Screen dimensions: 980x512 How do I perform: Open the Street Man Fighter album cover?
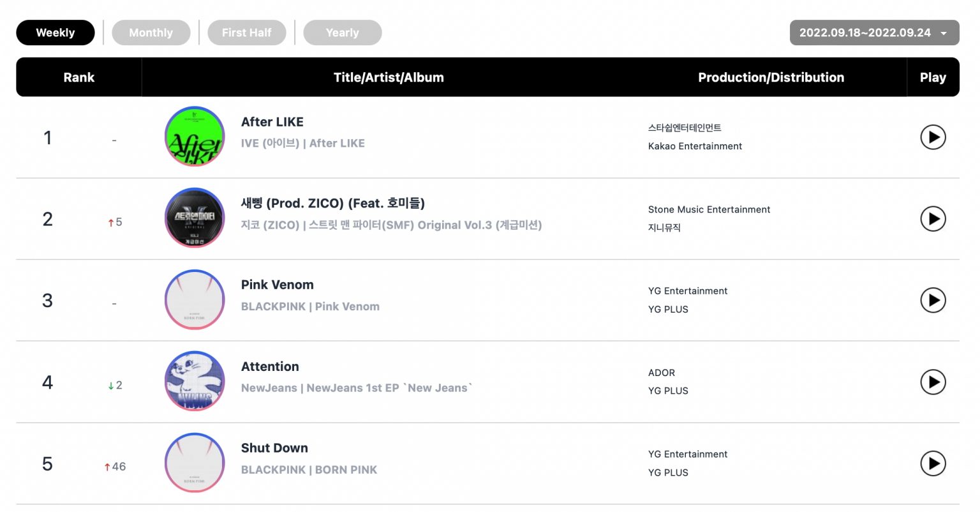coord(195,218)
